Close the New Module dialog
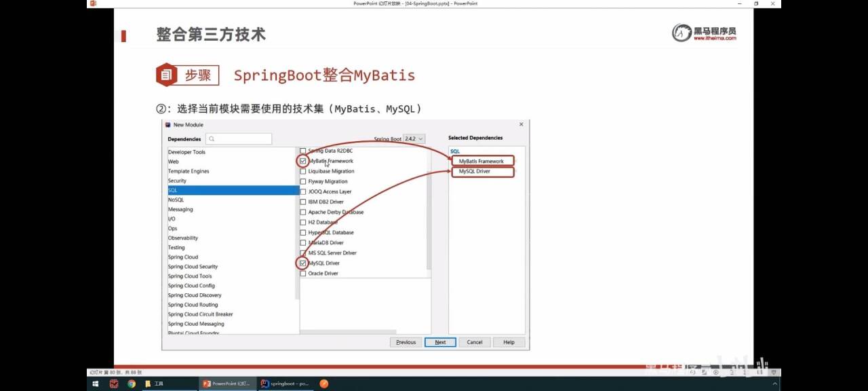 click(x=521, y=124)
